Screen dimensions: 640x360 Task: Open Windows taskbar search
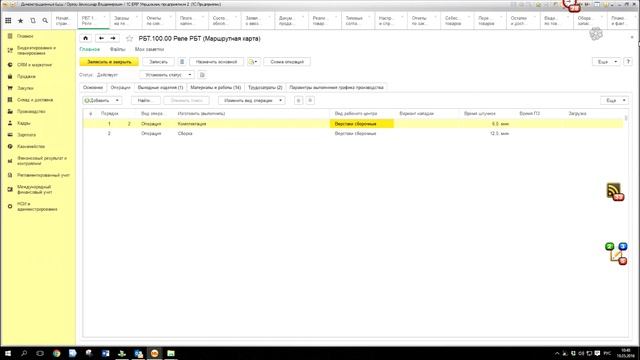point(24,353)
